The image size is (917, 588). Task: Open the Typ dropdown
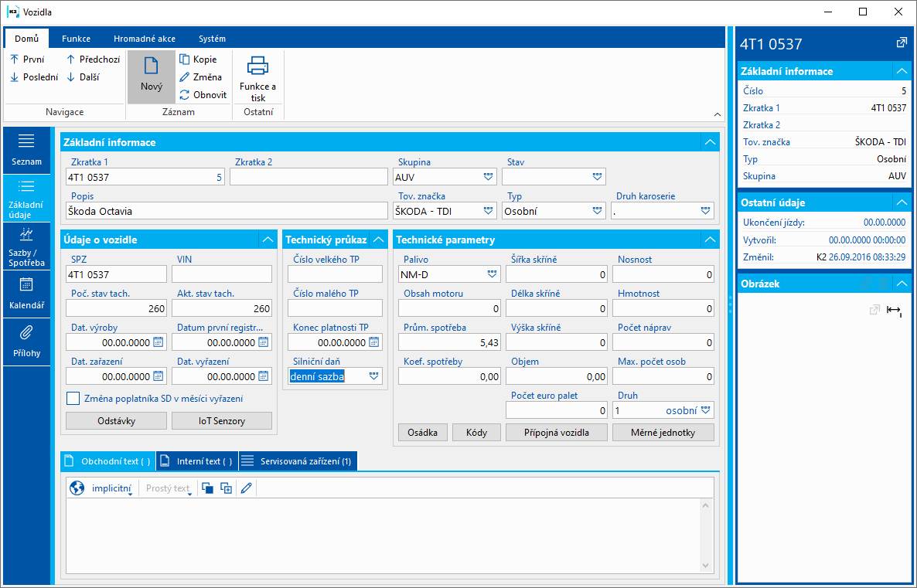pyautogui.click(x=597, y=211)
